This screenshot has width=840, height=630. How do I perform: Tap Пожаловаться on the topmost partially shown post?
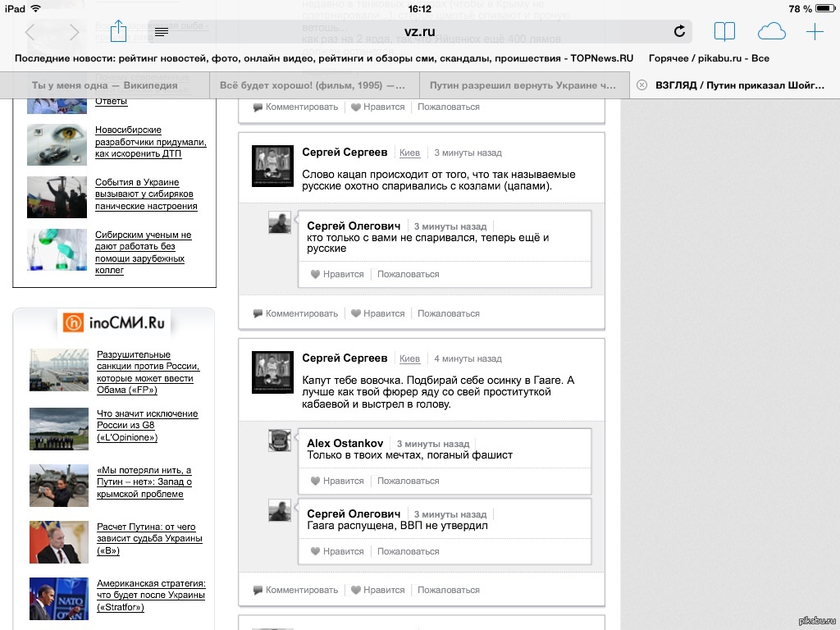click(449, 107)
